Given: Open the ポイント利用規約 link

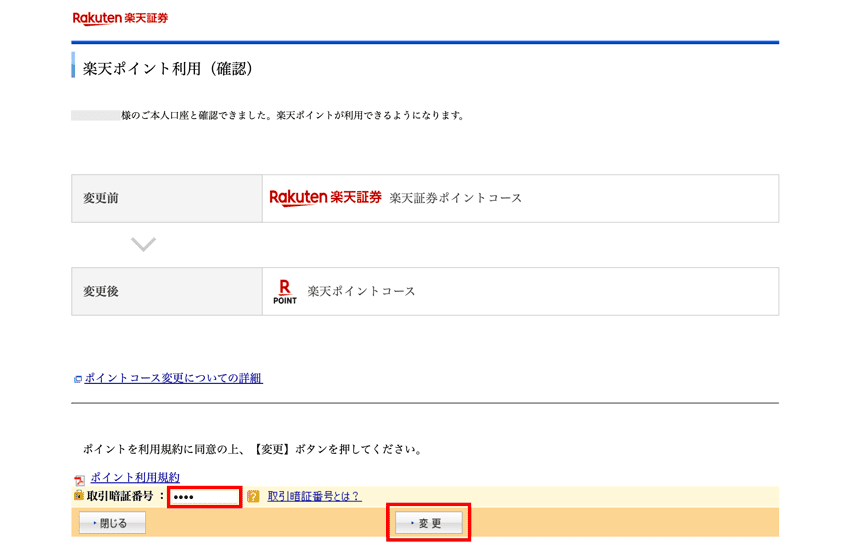Looking at the screenshot, I should point(135,477).
